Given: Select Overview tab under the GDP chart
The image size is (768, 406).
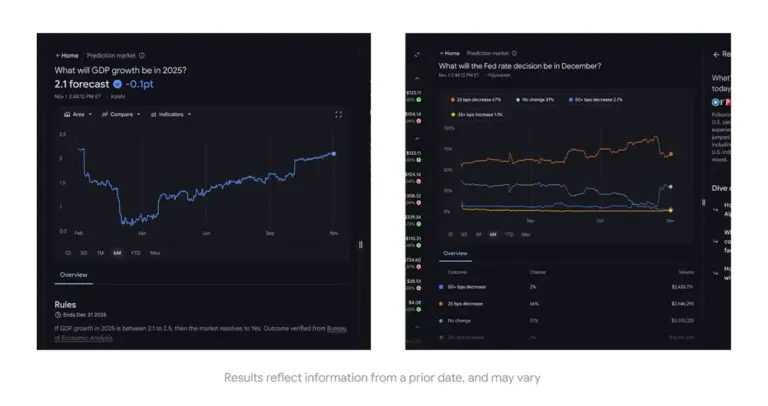Looking at the screenshot, I should pyautogui.click(x=74, y=274).
